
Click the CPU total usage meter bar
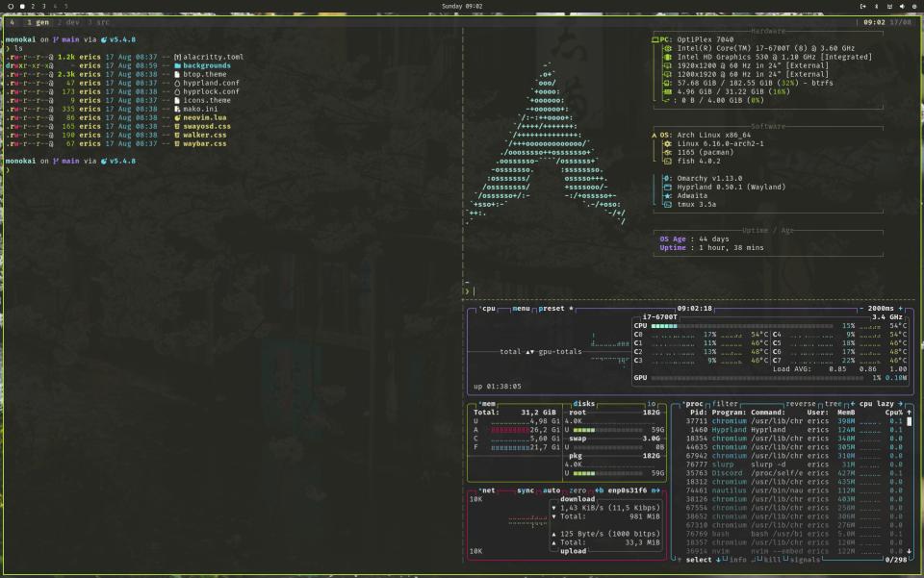pyautogui.click(x=742, y=326)
